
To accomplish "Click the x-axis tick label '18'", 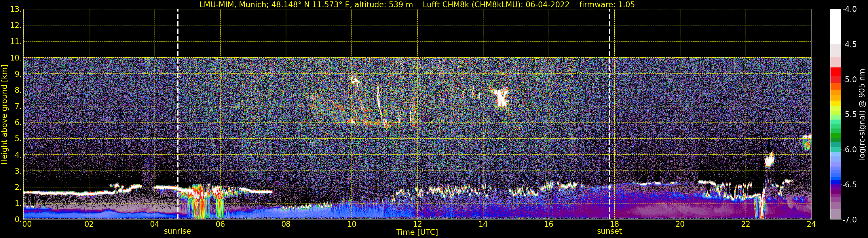I will (x=614, y=224).
